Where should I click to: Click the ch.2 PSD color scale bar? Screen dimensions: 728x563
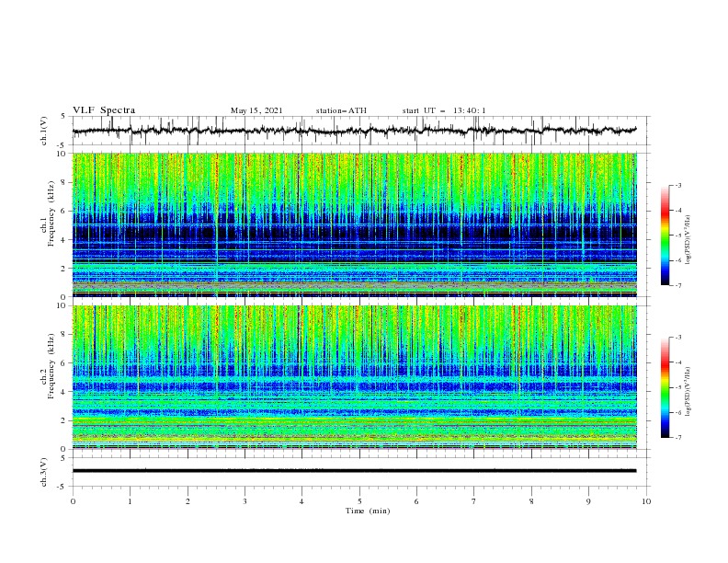tap(665, 387)
